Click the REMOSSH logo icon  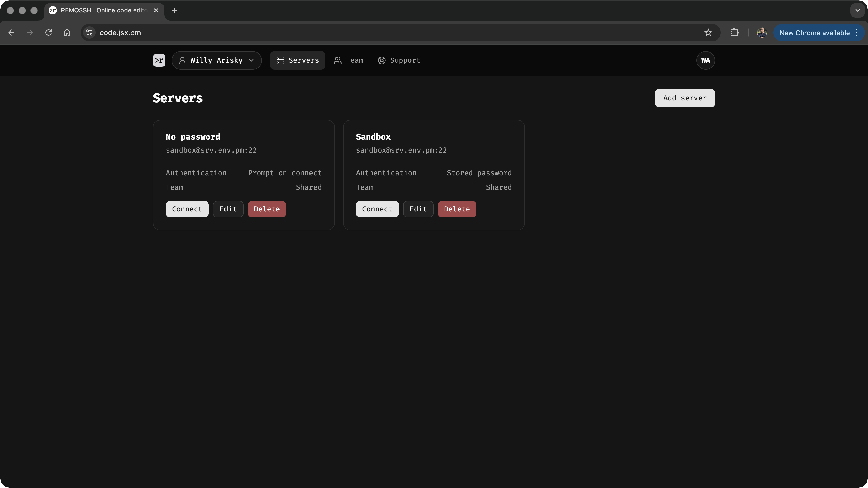(x=159, y=60)
